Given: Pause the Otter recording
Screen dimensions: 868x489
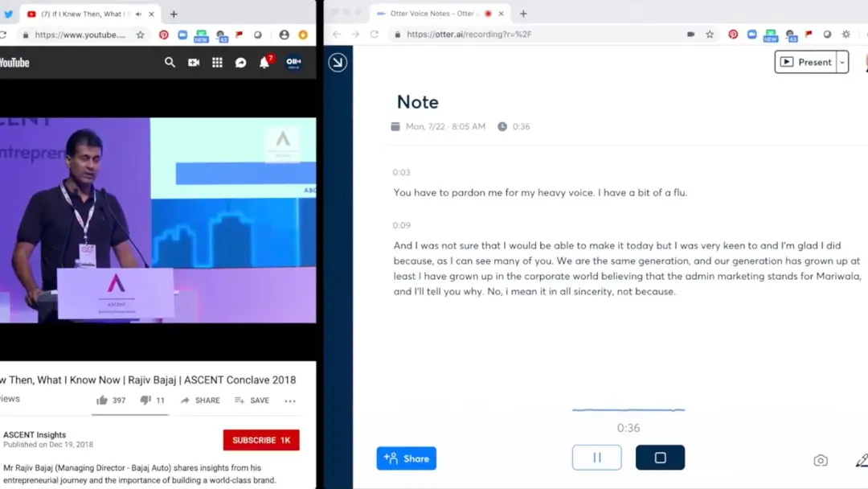Looking at the screenshot, I should click(x=596, y=458).
